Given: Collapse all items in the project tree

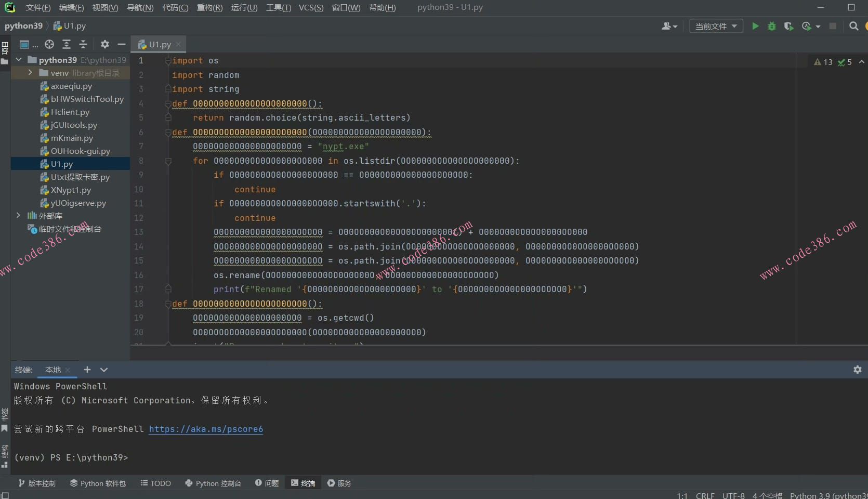Looking at the screenshot, I should [83, 44].
